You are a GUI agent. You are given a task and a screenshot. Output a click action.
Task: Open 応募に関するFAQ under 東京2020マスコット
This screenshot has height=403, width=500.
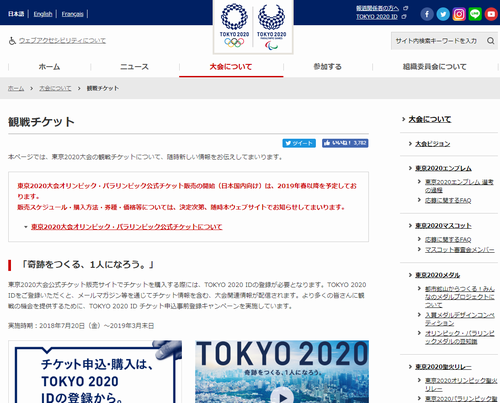coord(448,240)
